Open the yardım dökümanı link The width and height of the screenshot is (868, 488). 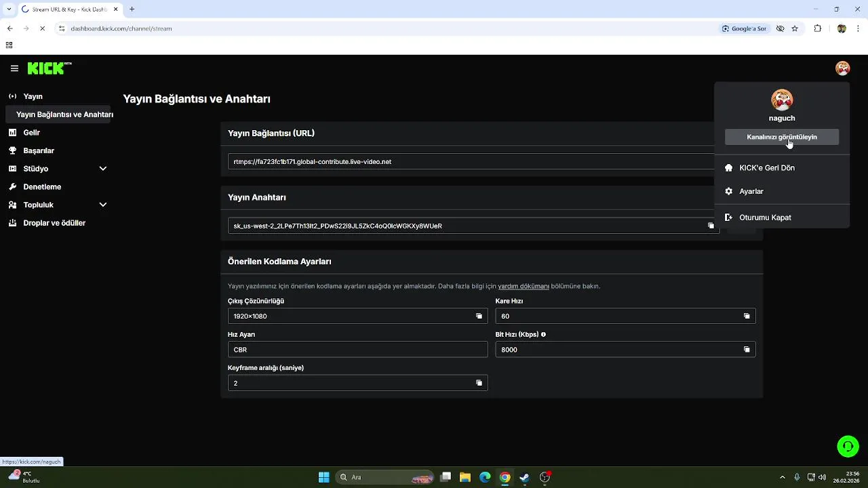[524, 286]
